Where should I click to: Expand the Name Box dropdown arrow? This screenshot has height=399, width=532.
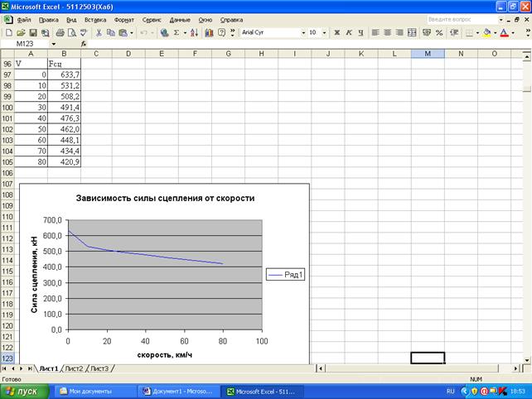(54, 44)
